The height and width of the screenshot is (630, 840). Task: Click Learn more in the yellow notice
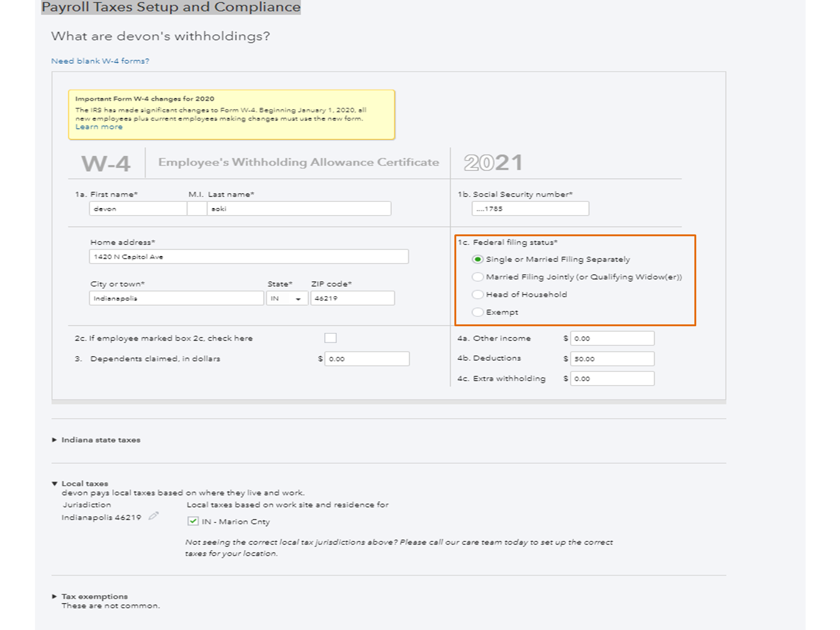99,127
